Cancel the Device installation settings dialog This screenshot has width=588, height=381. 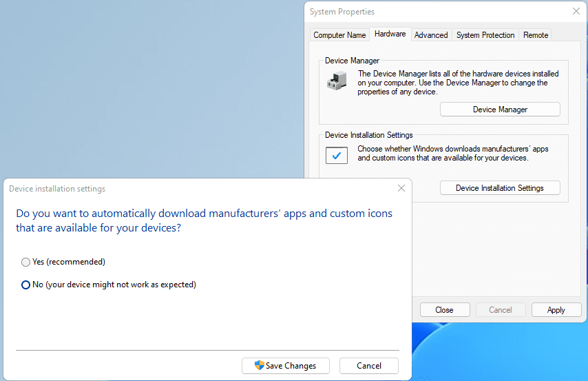(x=369, y=366)
